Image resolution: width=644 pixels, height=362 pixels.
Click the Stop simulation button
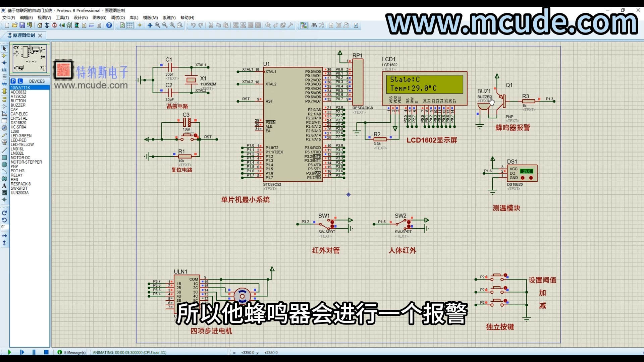click(46, 352)
